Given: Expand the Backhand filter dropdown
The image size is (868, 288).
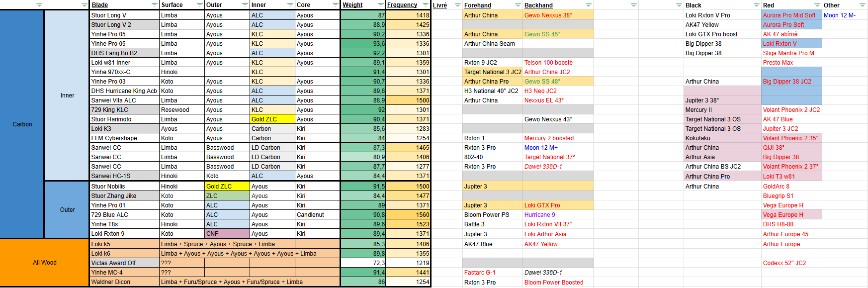Looking at the screenshot, I should click(588, 5).
